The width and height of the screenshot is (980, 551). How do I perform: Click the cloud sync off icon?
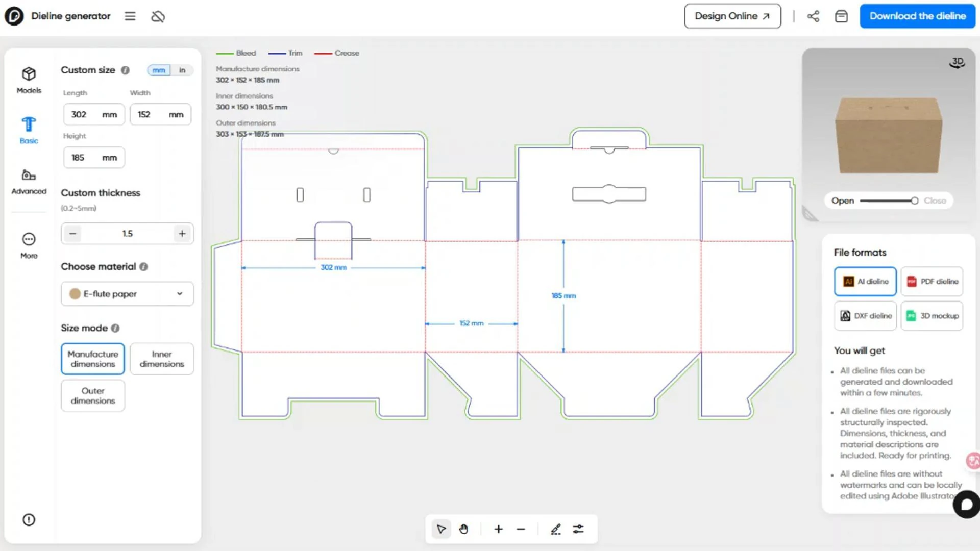coord(158,17)
